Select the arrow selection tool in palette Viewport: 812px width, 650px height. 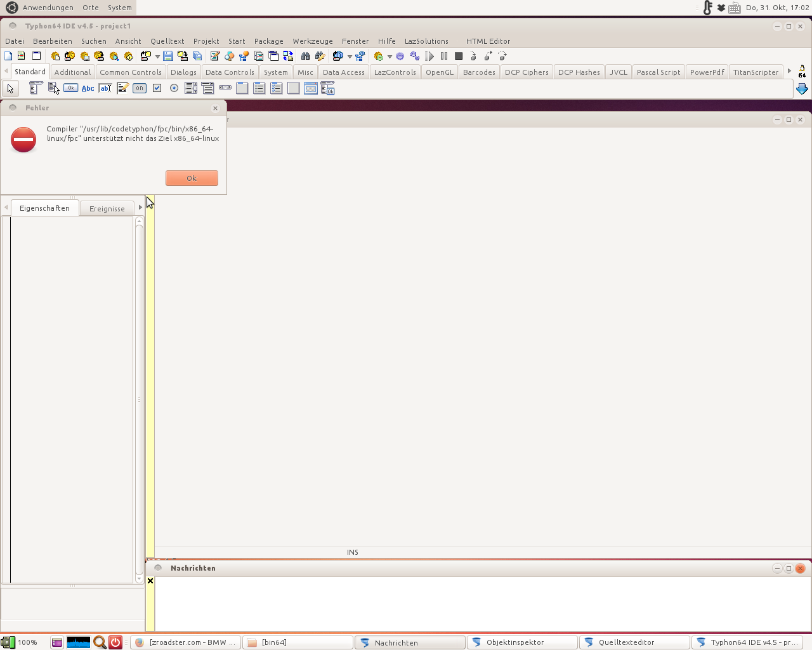tap(10, 88)
